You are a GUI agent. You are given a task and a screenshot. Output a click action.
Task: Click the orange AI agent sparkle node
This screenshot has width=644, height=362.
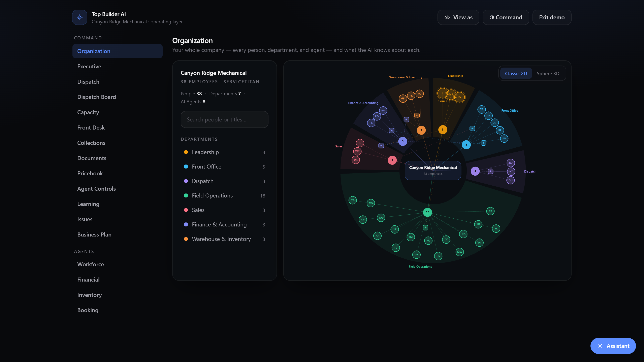417,115
